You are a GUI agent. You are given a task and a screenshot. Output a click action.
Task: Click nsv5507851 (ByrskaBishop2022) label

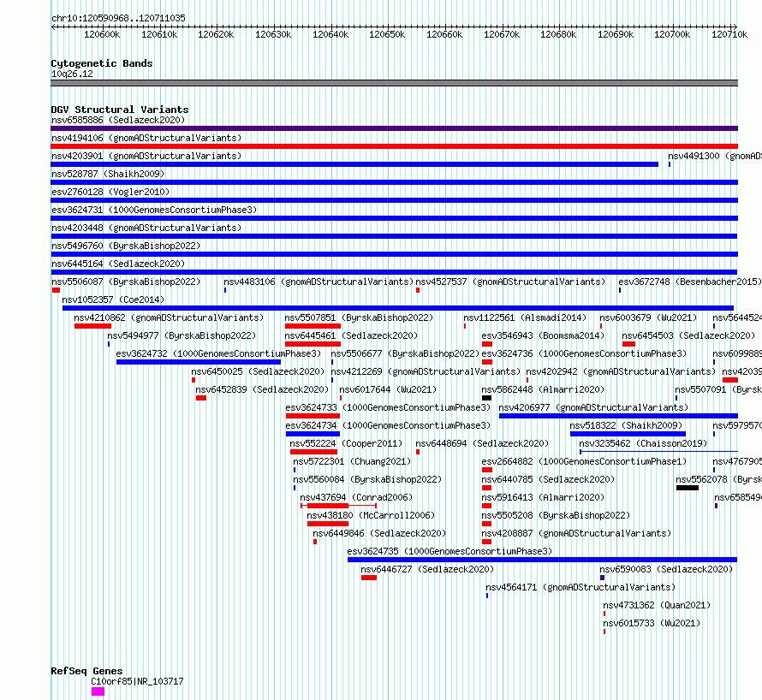[359, 317]
